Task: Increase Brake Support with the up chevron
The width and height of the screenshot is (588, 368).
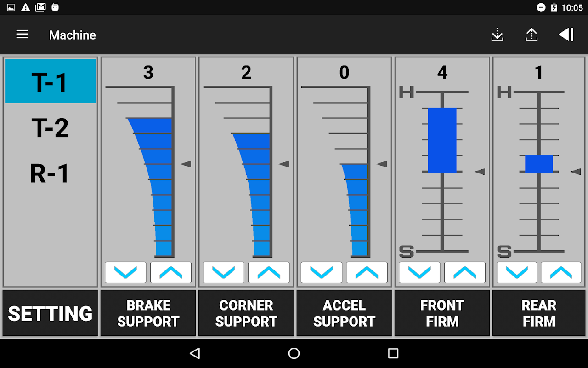Action: coord(171,272)
